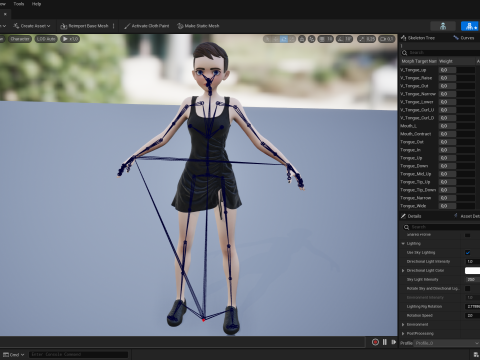Select the V_Tongue_Narrow morph target

(418, 94)
